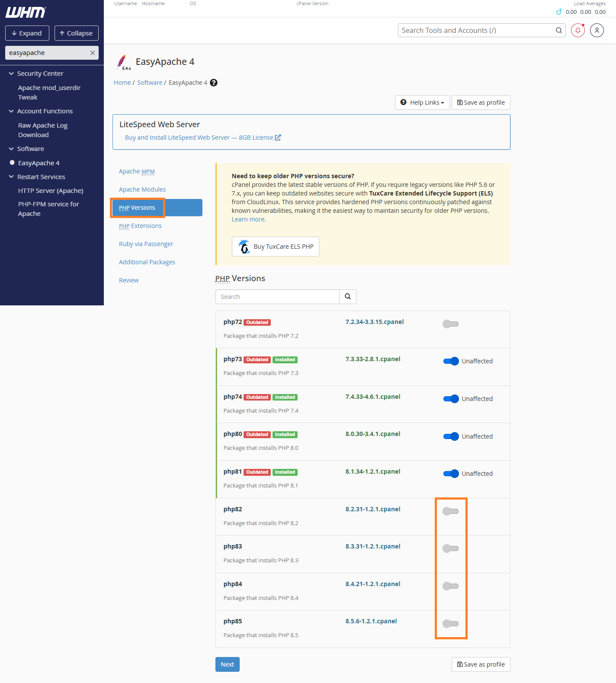Open the Apache Modules tab

pos(142,189)
